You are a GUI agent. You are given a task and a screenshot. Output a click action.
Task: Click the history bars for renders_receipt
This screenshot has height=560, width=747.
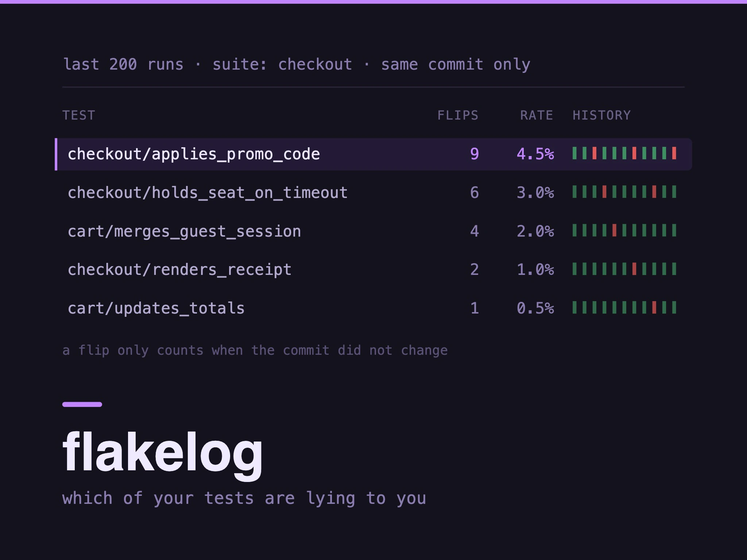pos(624,269)
